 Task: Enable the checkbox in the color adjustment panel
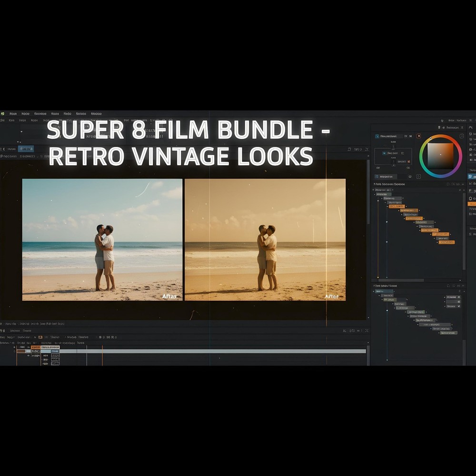[x=384, y=153]
